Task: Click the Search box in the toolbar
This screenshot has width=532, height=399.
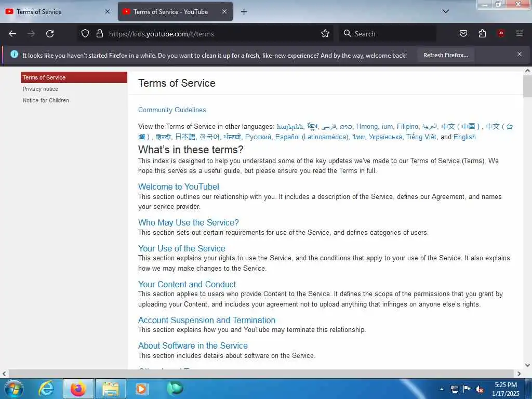Action: coord(388,34)
